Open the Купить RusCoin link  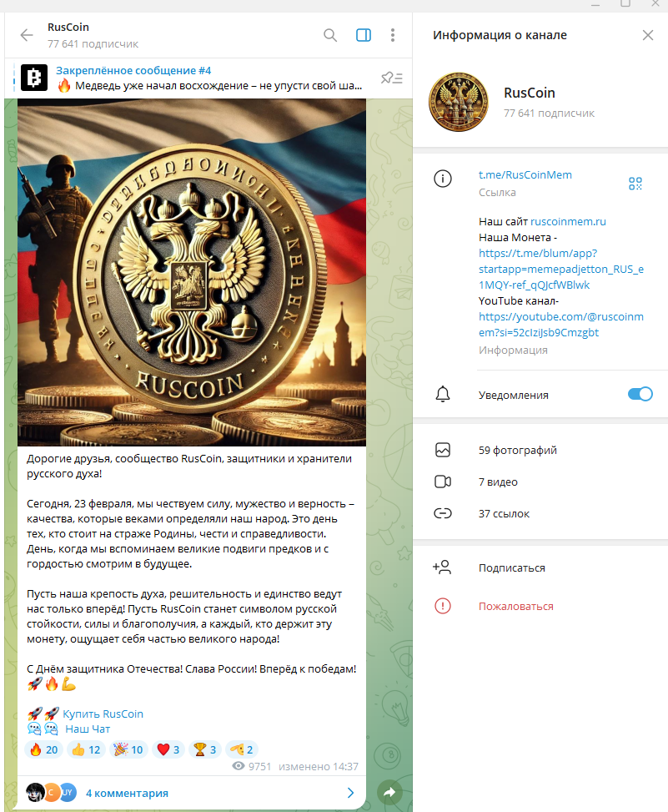click(103, 714)
